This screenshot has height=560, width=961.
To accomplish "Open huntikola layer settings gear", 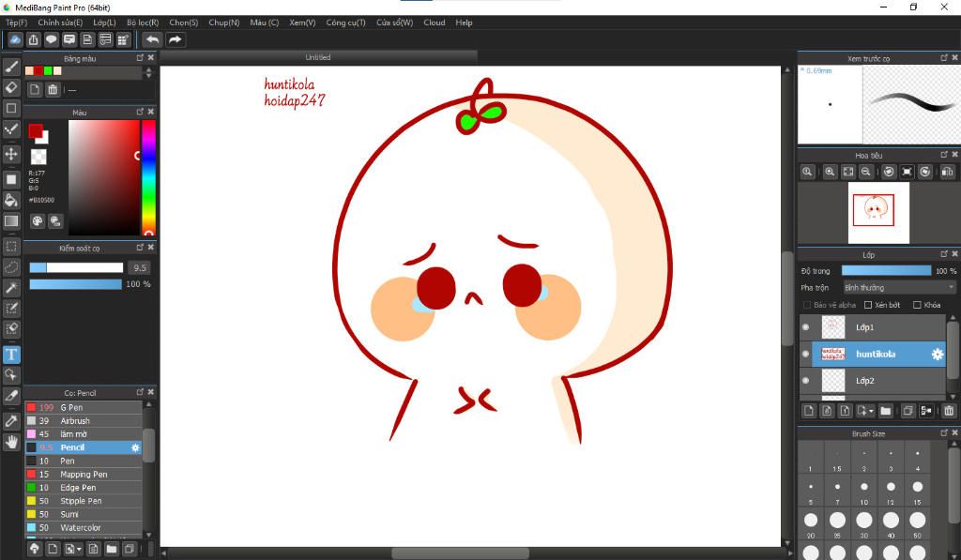I will [x=938, y=355].
